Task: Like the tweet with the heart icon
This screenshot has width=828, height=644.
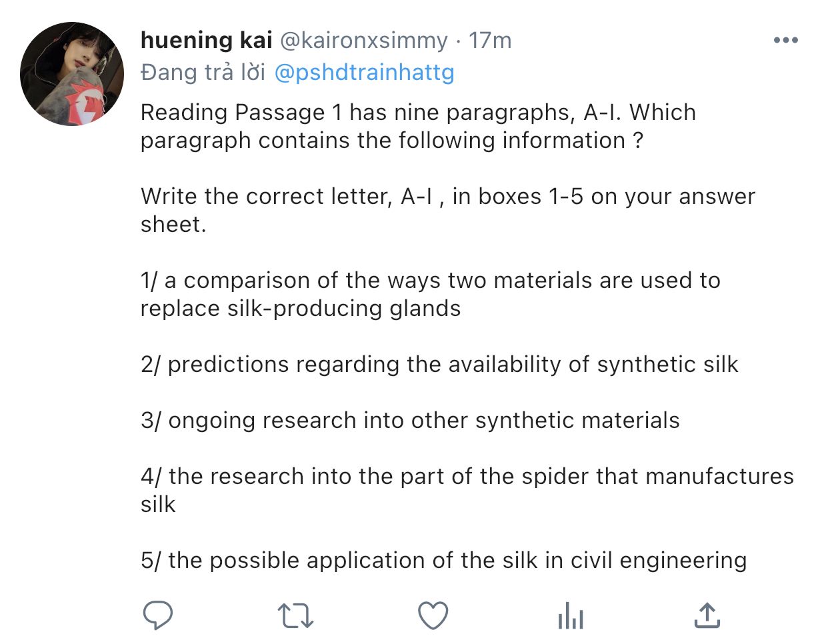Action: 433,615
